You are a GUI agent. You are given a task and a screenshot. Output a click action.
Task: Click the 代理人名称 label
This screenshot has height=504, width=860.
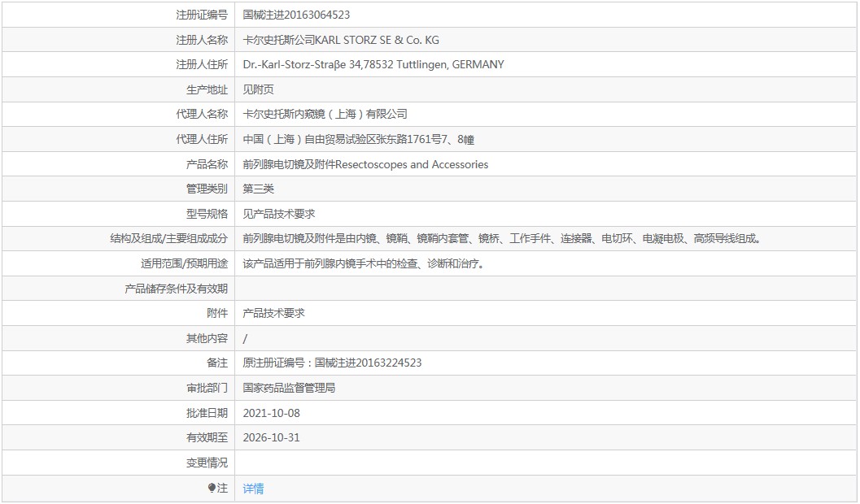(202, 114)
